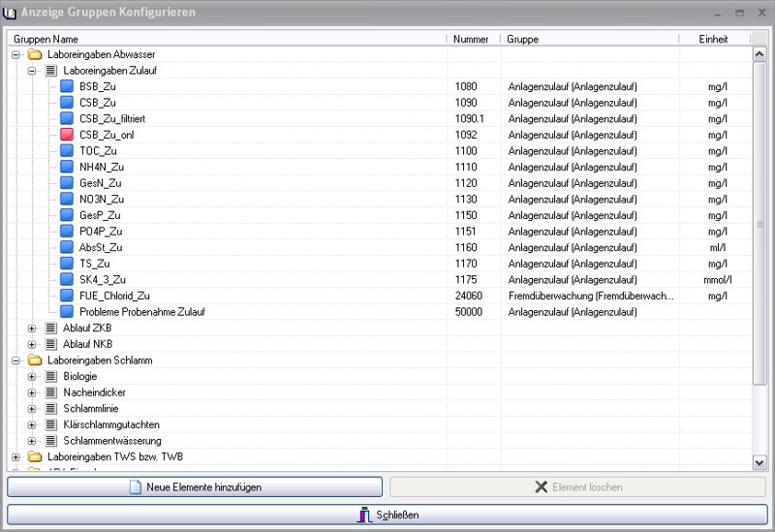Viewport: 775px width, 532px height.
Task: Expand the Schlammentwässerung node
Action: (31, 441)
